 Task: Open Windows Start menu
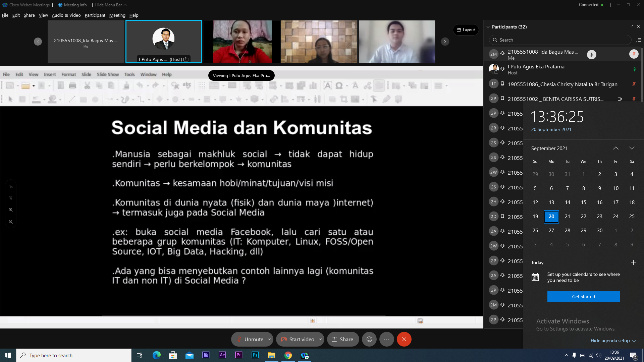8,355
